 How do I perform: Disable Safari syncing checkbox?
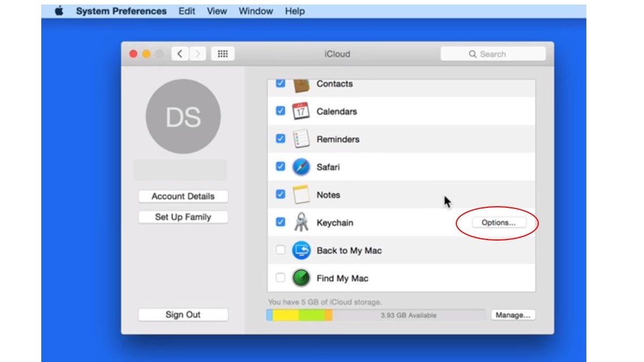point(280,167)
